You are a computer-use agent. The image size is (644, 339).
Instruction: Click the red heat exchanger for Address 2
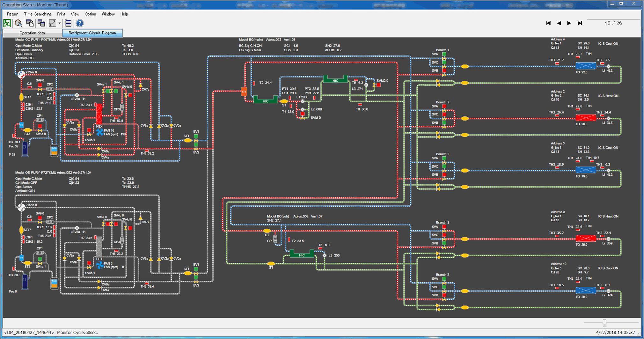(x=585, y=118)
